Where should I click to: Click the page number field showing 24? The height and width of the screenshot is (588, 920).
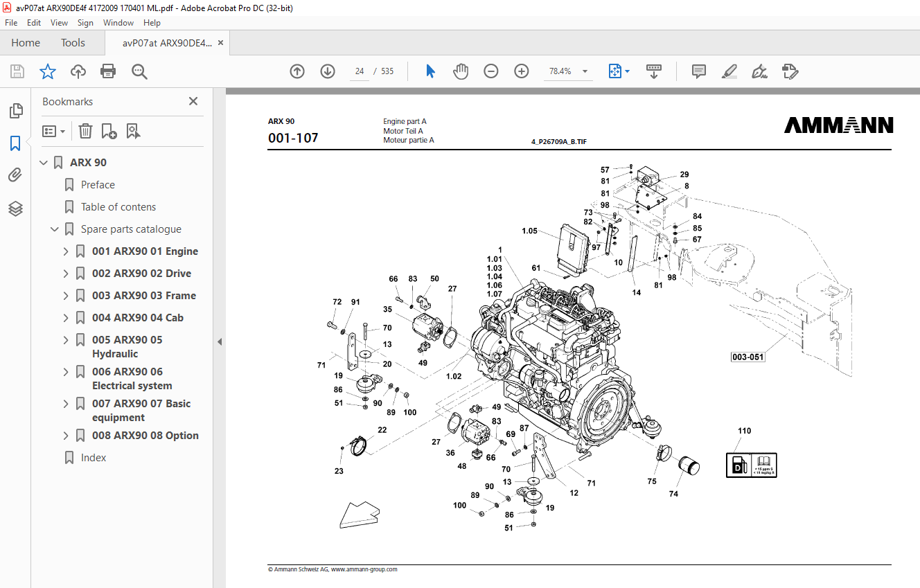[360, 71]
